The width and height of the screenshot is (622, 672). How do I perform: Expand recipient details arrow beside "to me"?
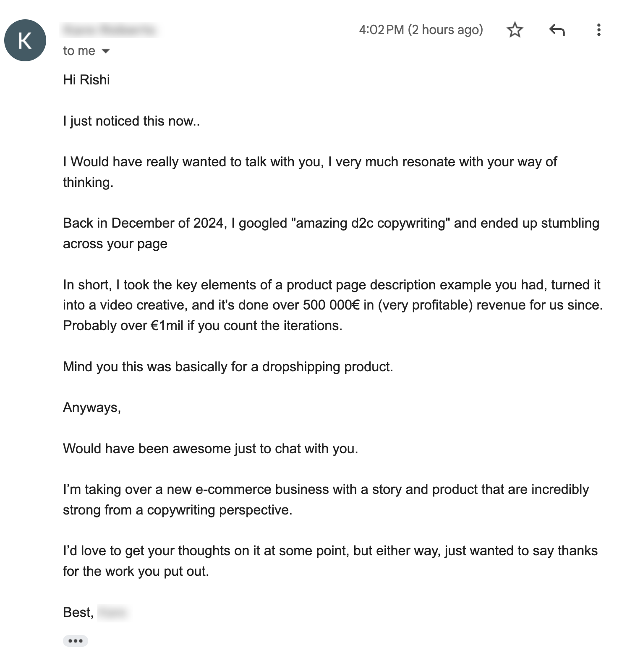106,51
